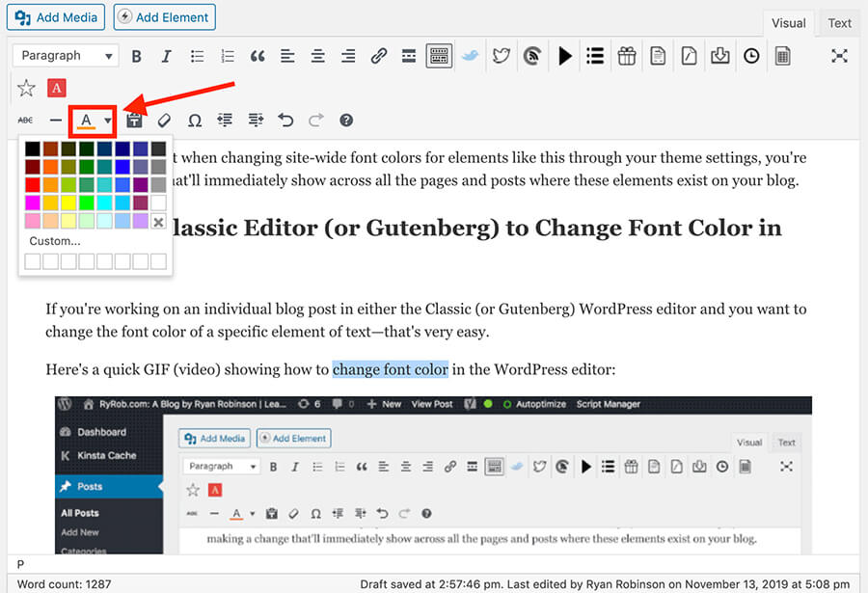Screen dimensions: 868x593
Task: Open the Custom color option
Action: pyautogui.click(x=55, y=241)
